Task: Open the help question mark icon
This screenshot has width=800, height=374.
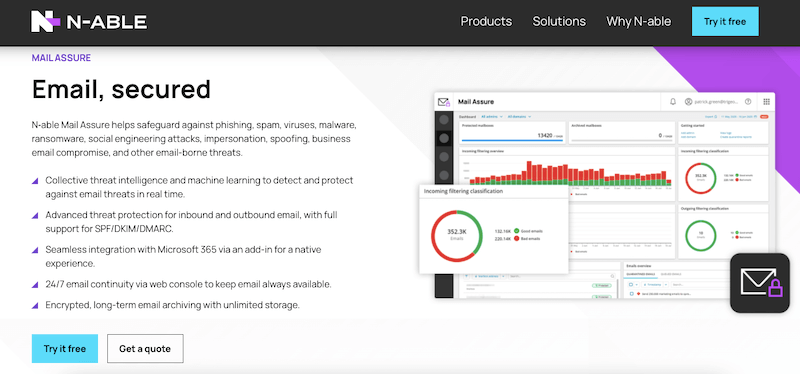Action: [x=748, y=102]
